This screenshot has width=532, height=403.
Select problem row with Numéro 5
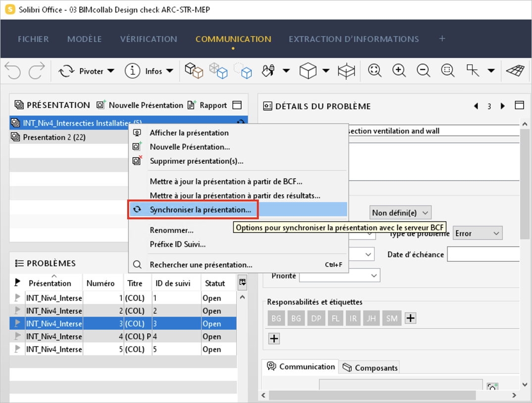tap(123, 349)
